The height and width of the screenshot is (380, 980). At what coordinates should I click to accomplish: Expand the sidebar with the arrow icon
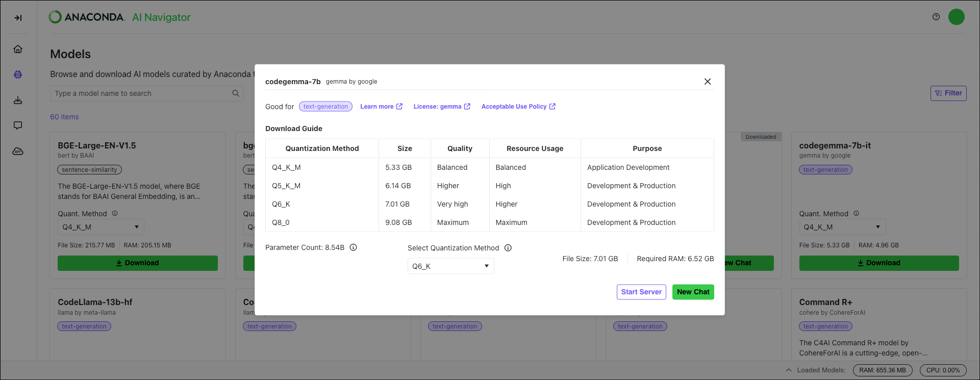tap(18, 18)
